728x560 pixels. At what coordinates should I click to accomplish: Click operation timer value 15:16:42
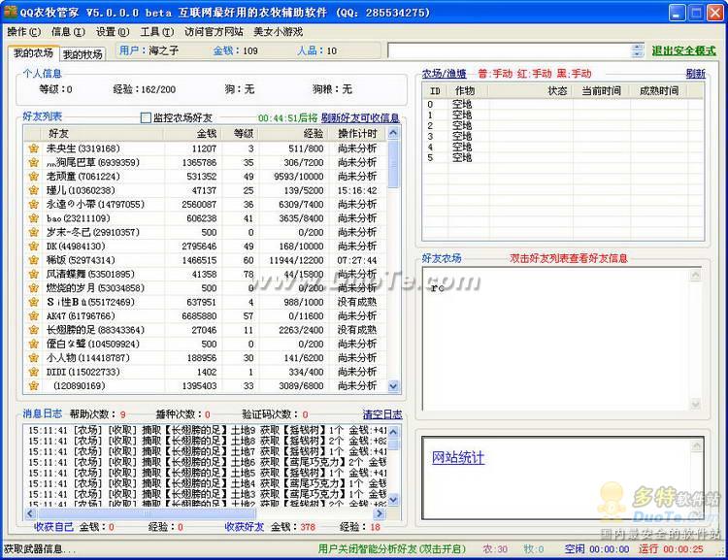(x=357, y=191)
